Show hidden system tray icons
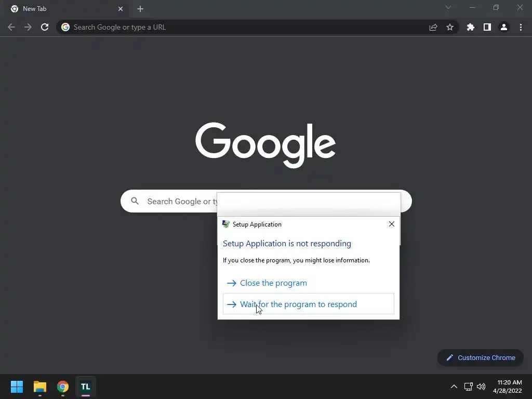532x399 pixels. tap(454, 387)
